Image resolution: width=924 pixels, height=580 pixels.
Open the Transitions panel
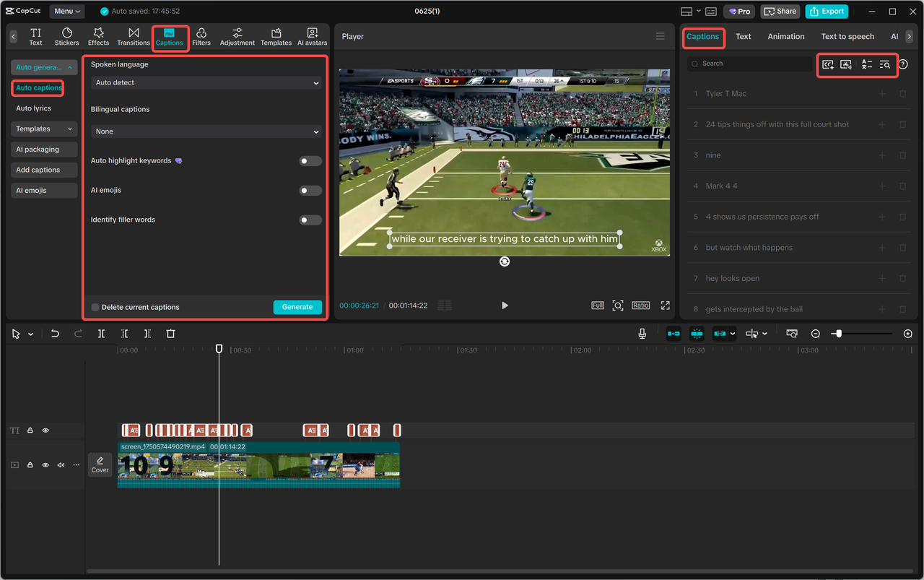click(x=134, y=37)
